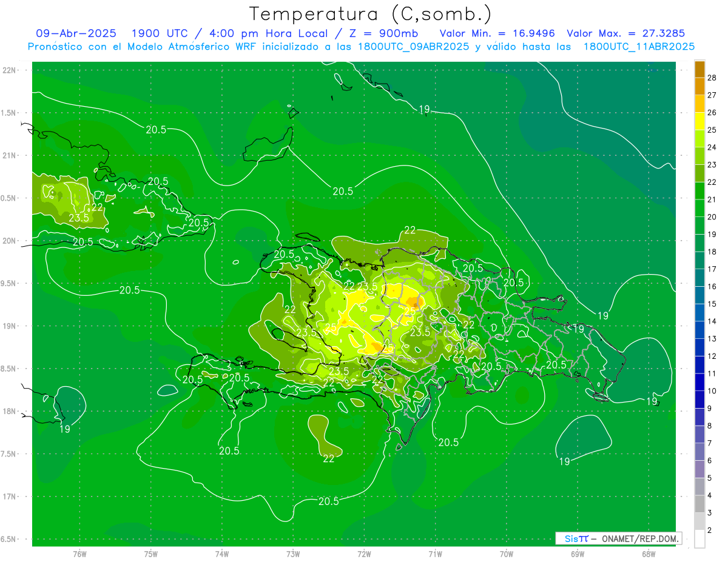Click the "72W" longitude axis label
The height and width of the screenshot is (562, 728).
[x=364, y=554]
